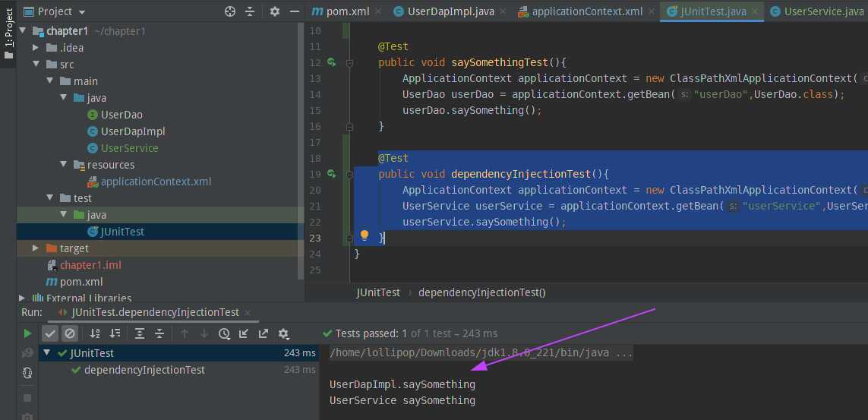Collapse the test java folder
This screenshot has width=868, height=420.
click(x=63, y=215)
